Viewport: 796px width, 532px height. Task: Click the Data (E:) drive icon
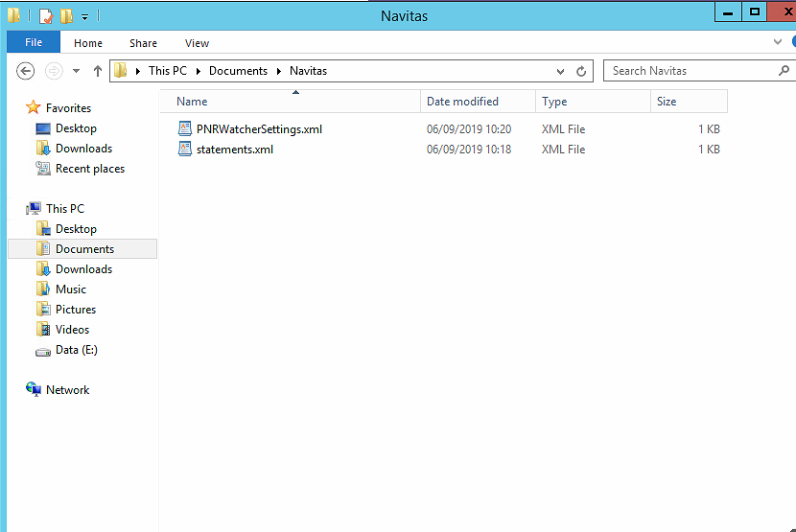43,351
